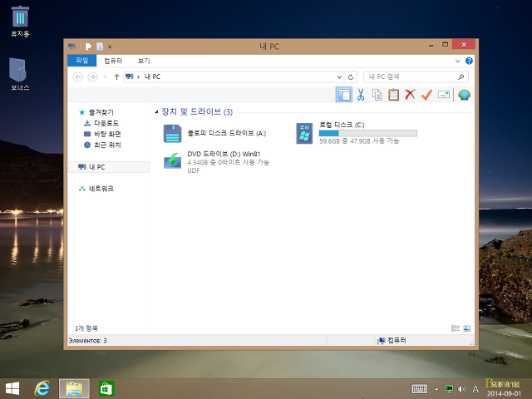Click the quick access New Folder icon
This screenshot has height=399, width=532.
[100, 47]
